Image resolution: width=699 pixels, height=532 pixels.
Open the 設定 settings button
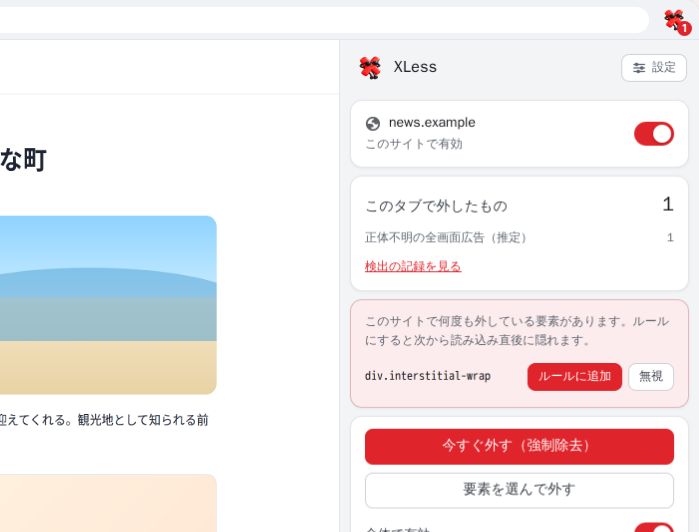click(654, 68)
